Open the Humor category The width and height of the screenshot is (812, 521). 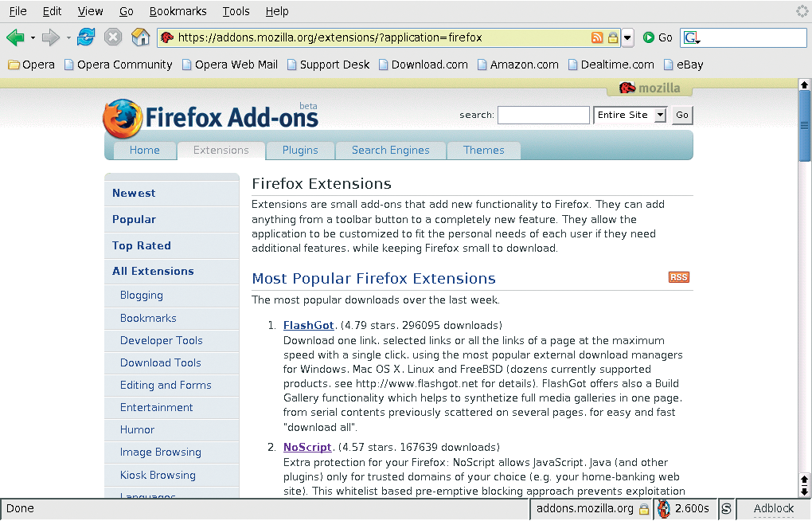[171, 429]
